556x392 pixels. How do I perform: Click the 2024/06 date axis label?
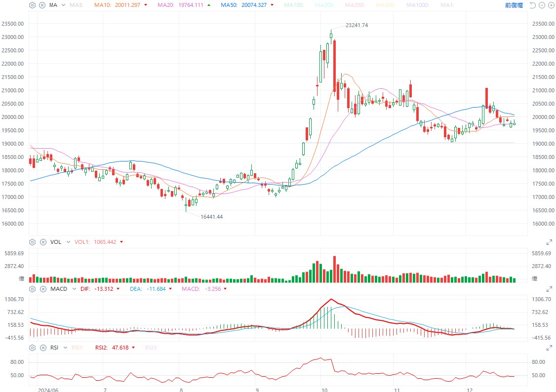[x=48, y=390]
